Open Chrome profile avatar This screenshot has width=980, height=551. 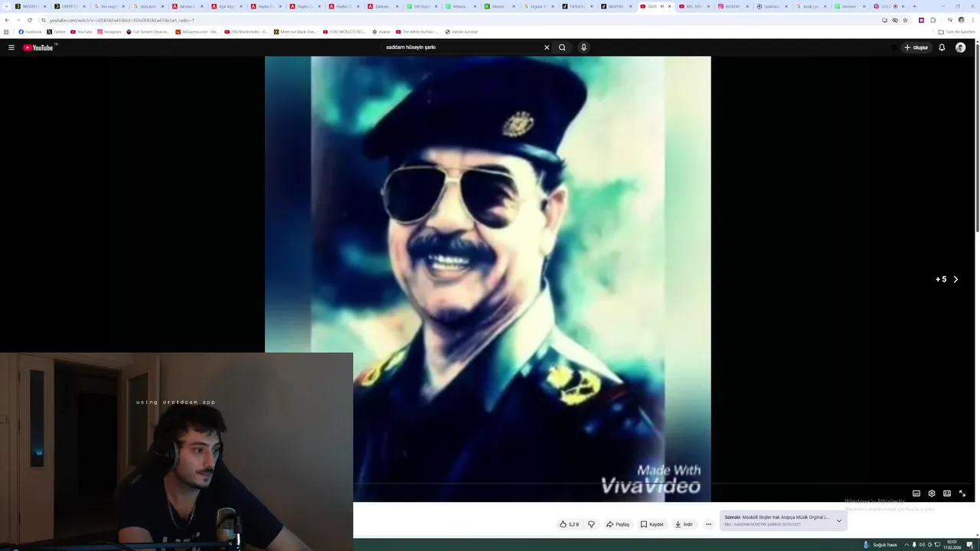tap(961, 20)
